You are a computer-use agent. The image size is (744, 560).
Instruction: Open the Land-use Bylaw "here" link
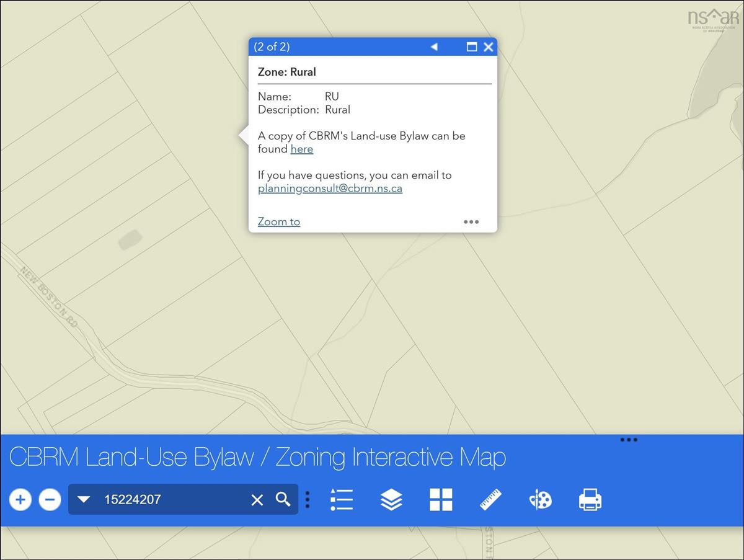pyautogui.click(x=302, y=149)
